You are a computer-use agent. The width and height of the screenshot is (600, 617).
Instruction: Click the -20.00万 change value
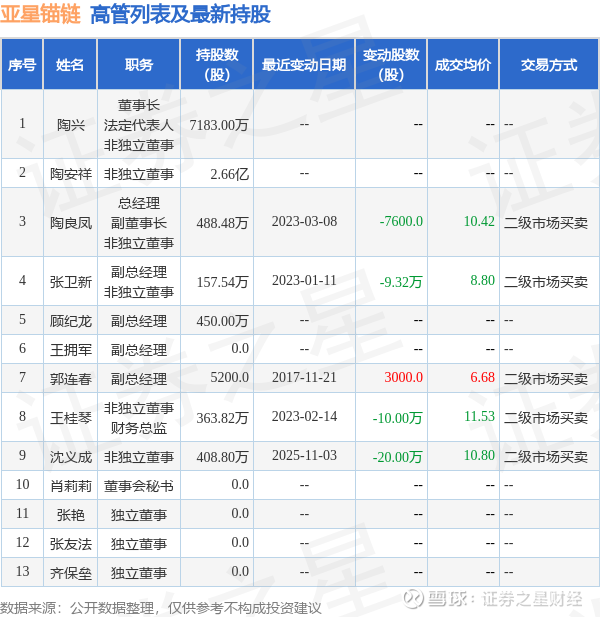pos(397,457)
